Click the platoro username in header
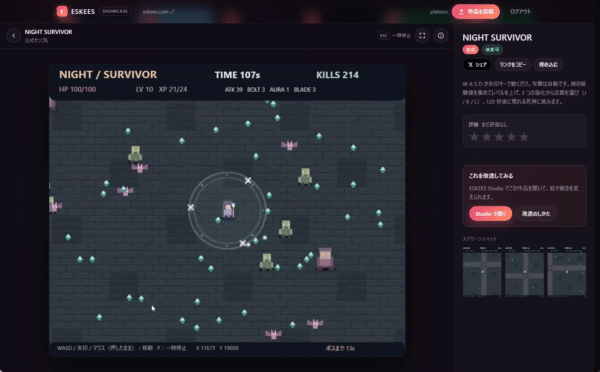Viewport: 600px width, 372px height. [x=439, y=12]
